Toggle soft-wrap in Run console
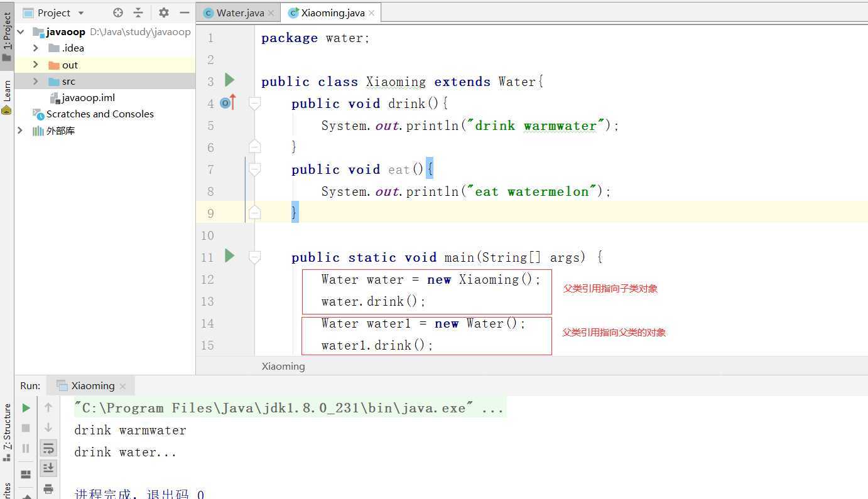Image resolution: width=868 pixels, height=499 pixels. tap(48, 448)
